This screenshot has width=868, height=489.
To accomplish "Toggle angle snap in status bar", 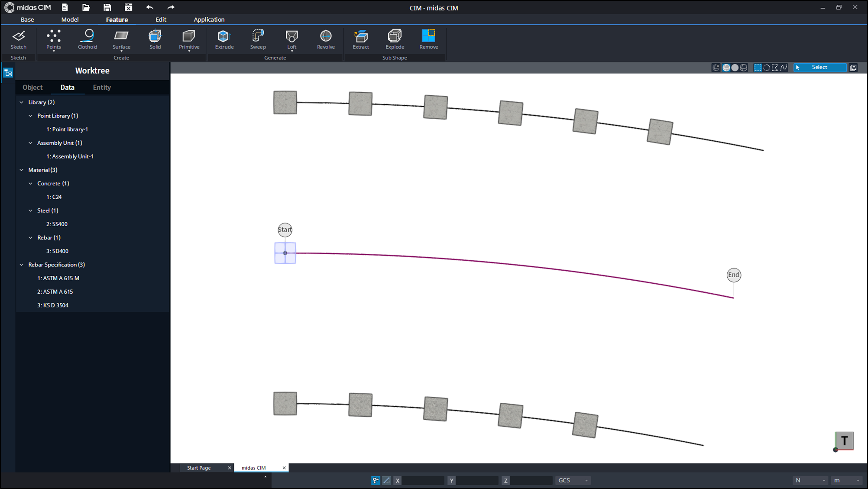I will (x=386, y=480).
